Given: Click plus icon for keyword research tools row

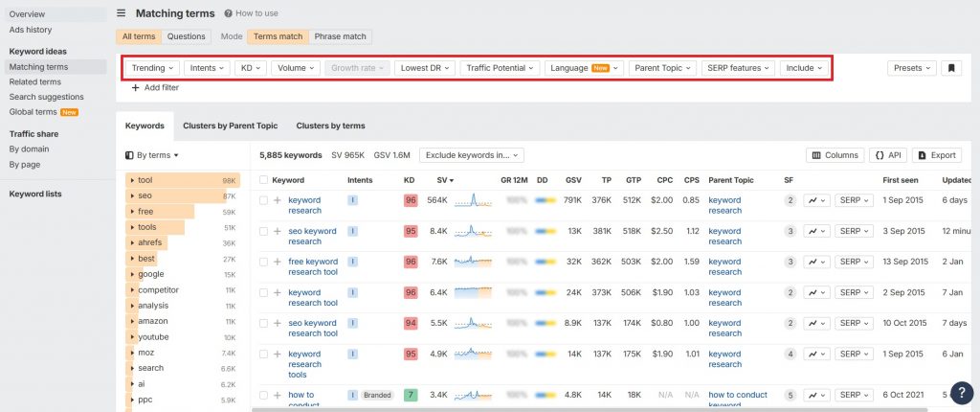Looking at the screenshot, I should click(278, 354).
